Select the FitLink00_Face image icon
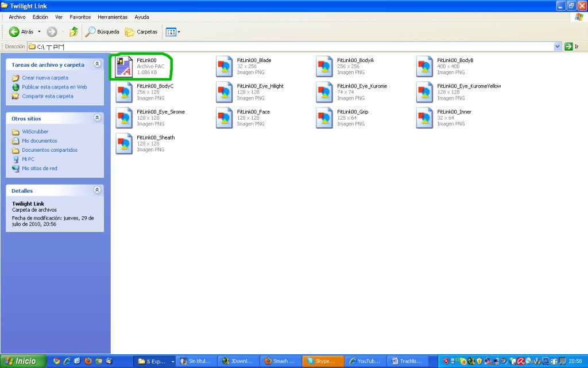 (x=225, y=118)
